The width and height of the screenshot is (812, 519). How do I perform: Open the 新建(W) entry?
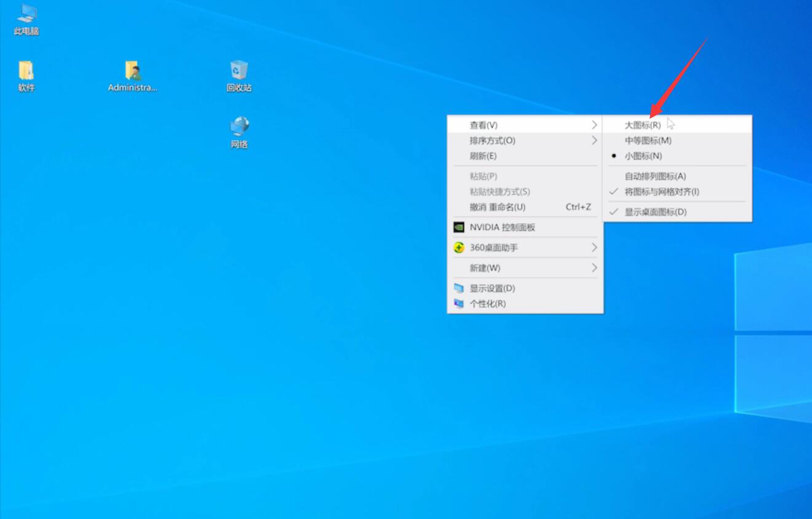(525, 268)
